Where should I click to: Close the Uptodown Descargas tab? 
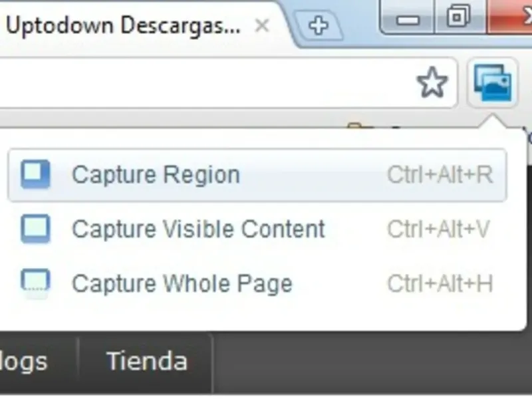point(262,26)
